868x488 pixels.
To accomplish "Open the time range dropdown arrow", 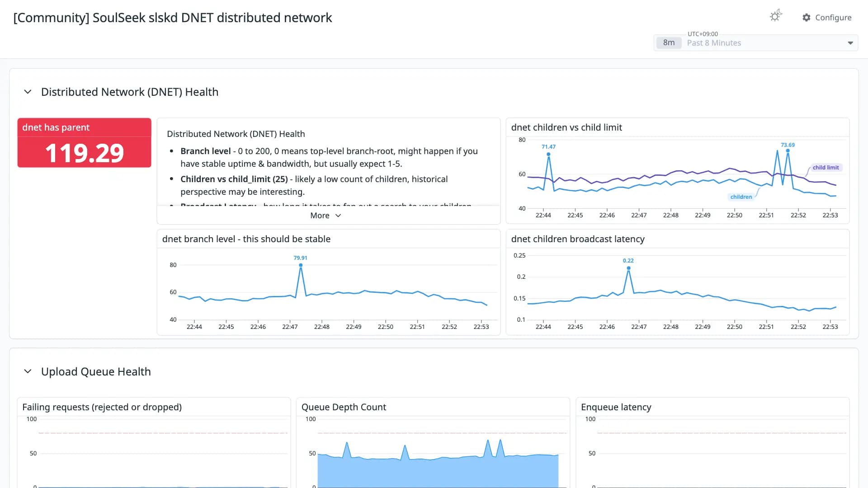I will [x=850, y=43].
